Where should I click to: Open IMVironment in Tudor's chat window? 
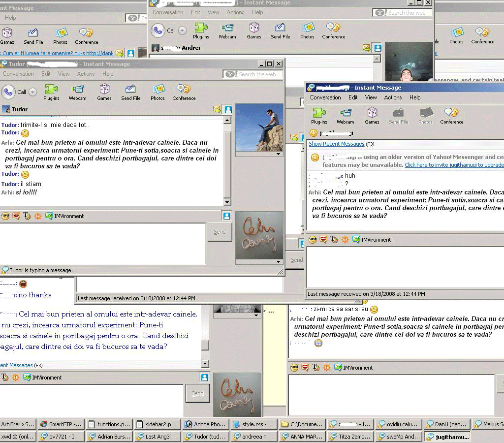[64, 216]
